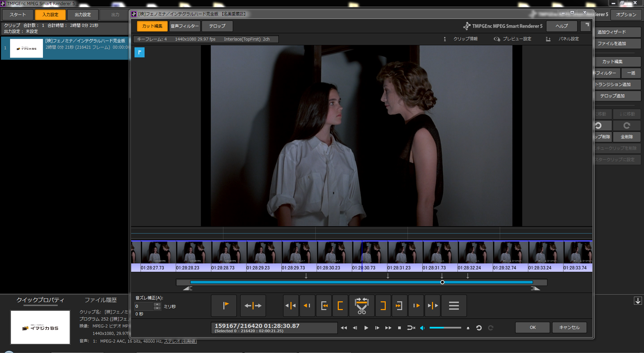Viewport: 644px width, 353px height.
Task: Click テロップ追加 in main window
Action: [617, 96]
